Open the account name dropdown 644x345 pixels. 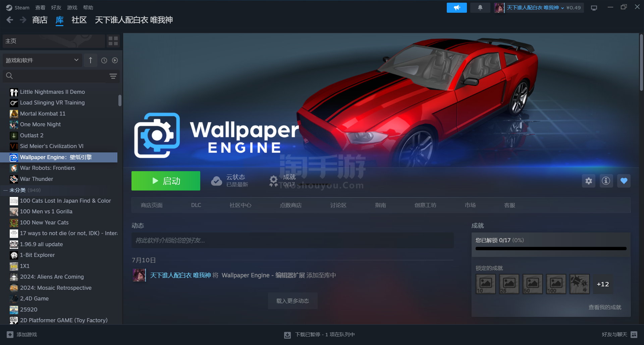click(535, 8)
